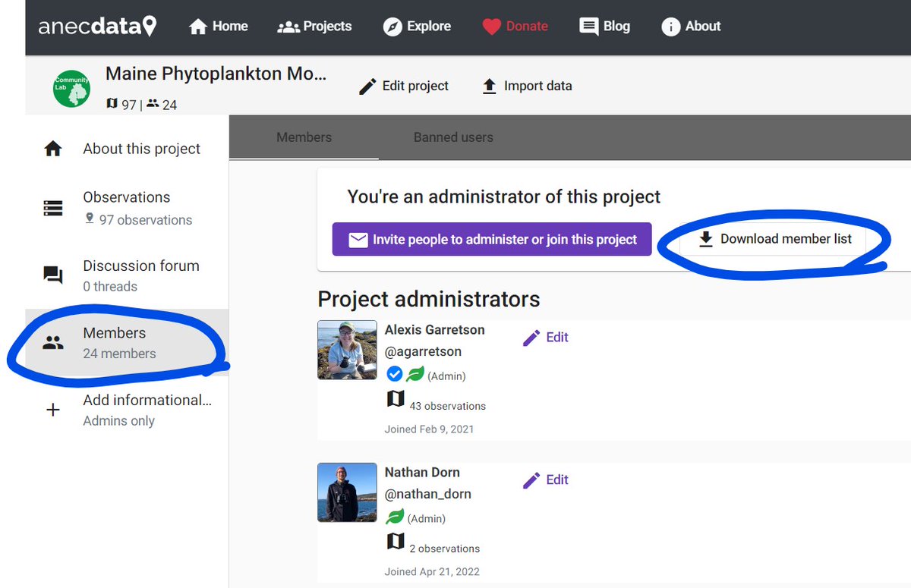Click the people icon beside Members
Viewport: 911px width, 588px height.
coord(53,343)
